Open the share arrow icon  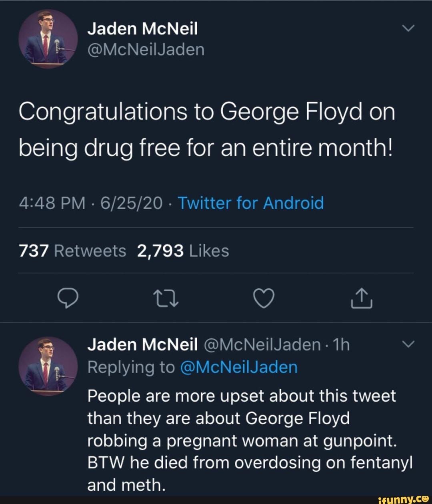click(362, 298)
